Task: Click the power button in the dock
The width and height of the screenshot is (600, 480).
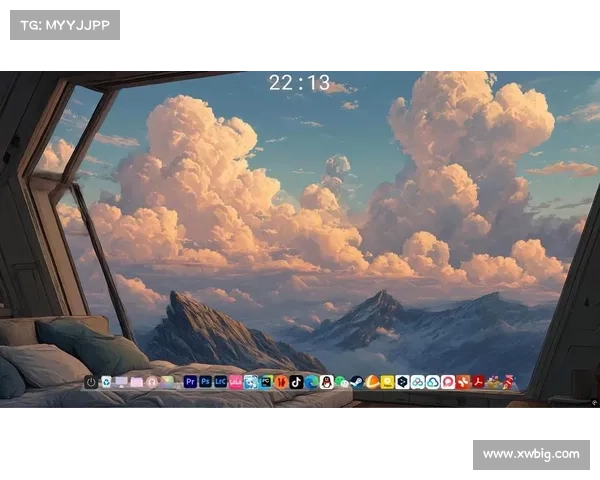Action: 91,381
